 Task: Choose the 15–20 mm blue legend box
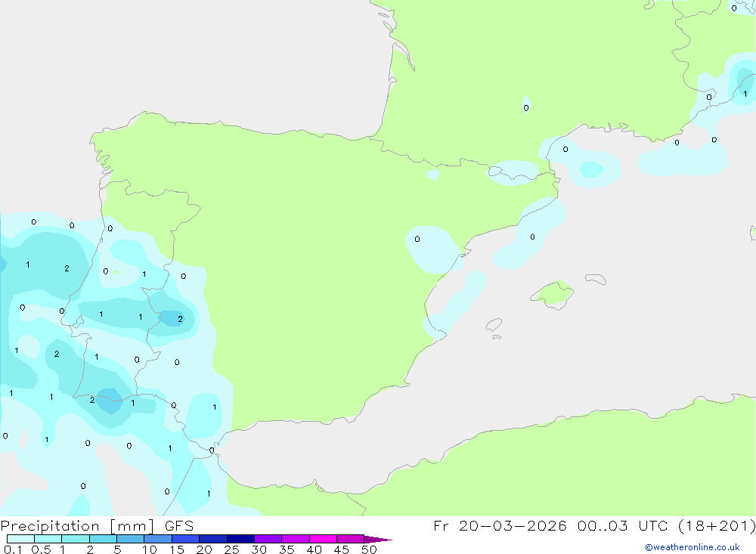point(186,539)
